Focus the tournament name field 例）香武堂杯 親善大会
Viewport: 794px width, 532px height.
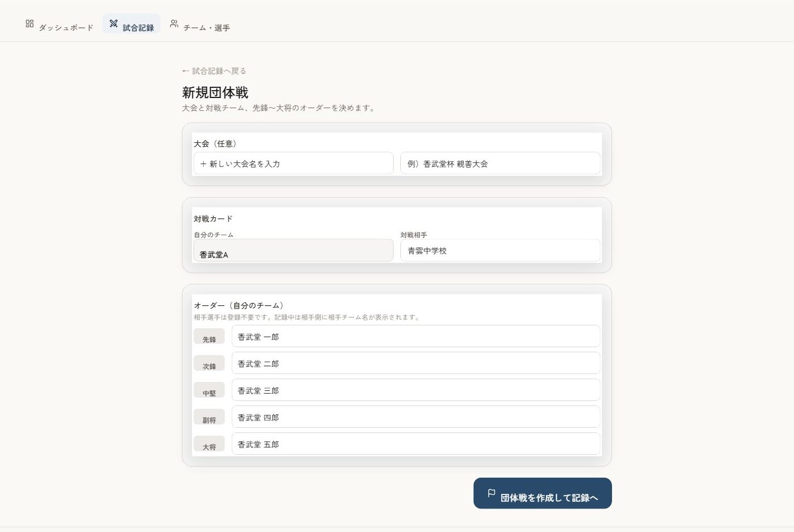[x=500, y=164]
